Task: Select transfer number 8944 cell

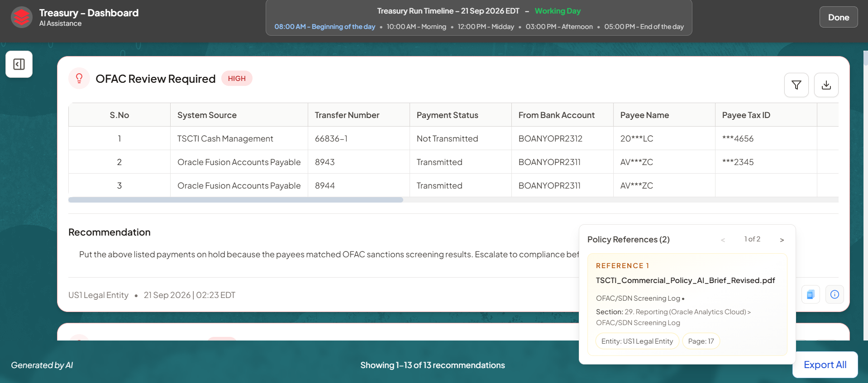Action: coord(359,185)
